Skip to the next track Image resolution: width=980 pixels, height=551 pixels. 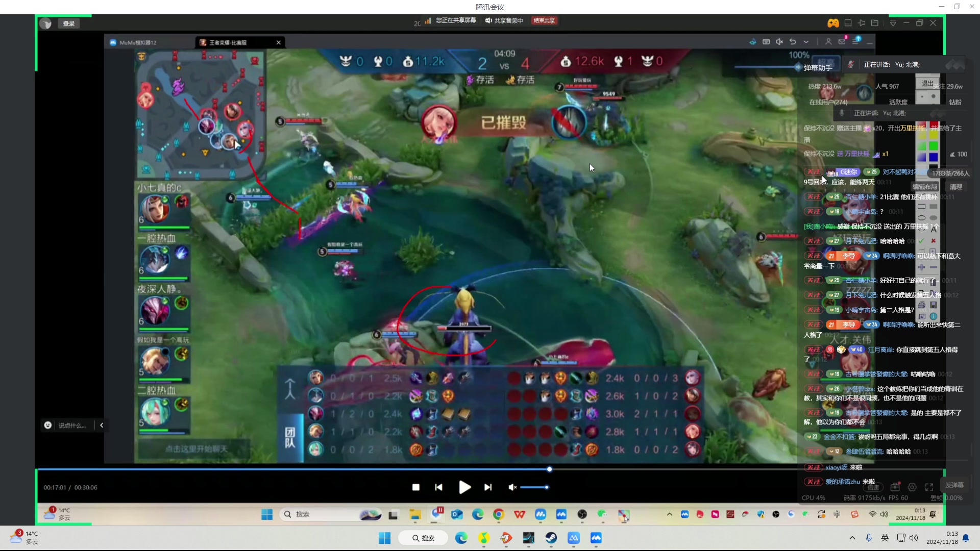[488, 487]
